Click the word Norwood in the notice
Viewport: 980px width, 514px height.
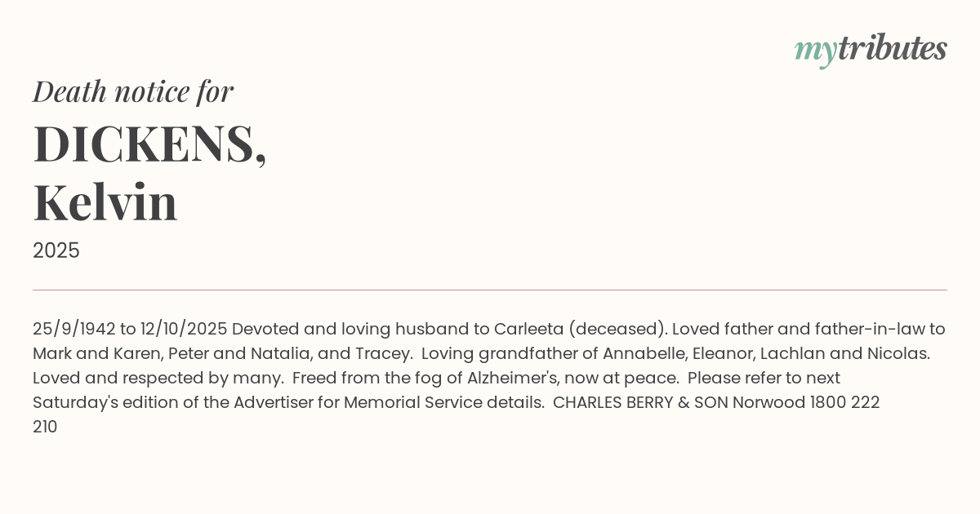click(x=768, y=402)
